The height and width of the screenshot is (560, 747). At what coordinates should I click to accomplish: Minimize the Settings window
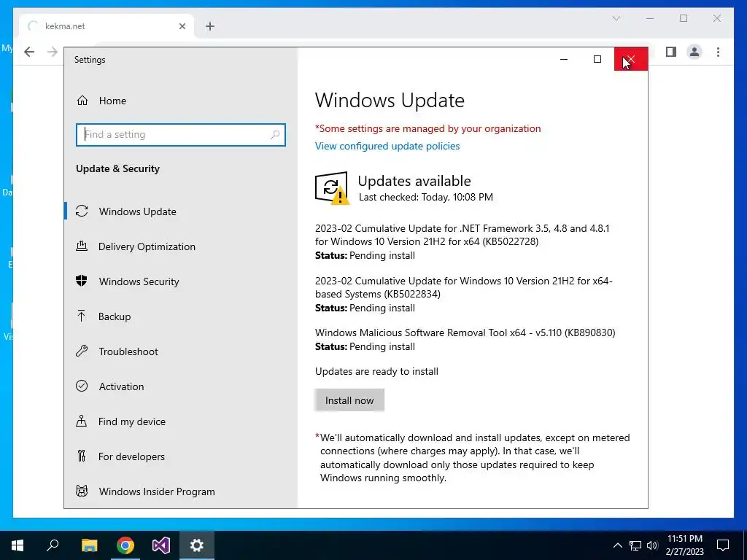(564, 59)
